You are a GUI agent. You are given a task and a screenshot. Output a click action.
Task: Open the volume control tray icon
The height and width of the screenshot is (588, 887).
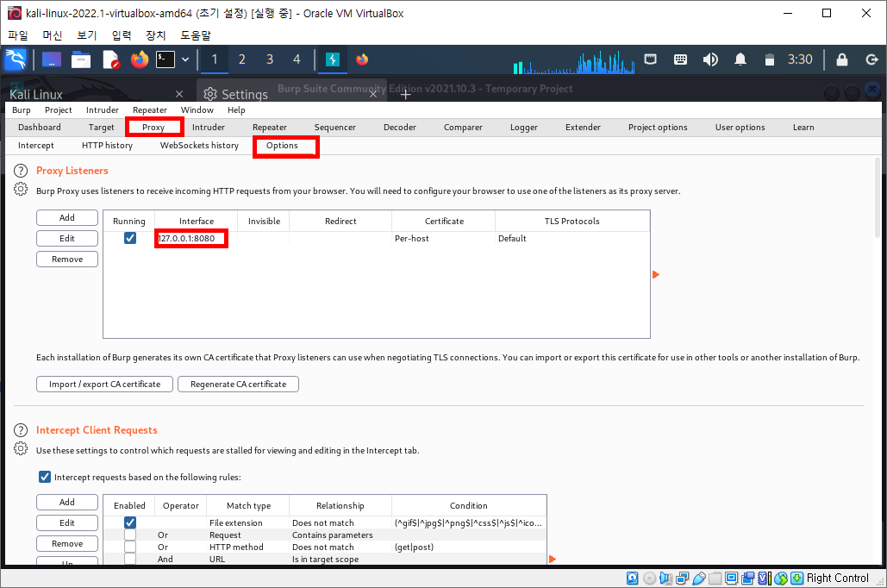coord(710,59)
